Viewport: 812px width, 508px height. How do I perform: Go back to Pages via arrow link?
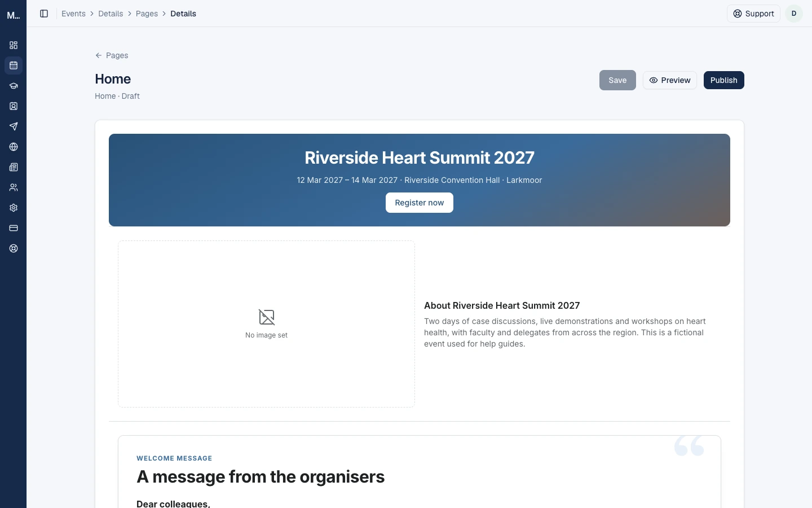[112, 55]
